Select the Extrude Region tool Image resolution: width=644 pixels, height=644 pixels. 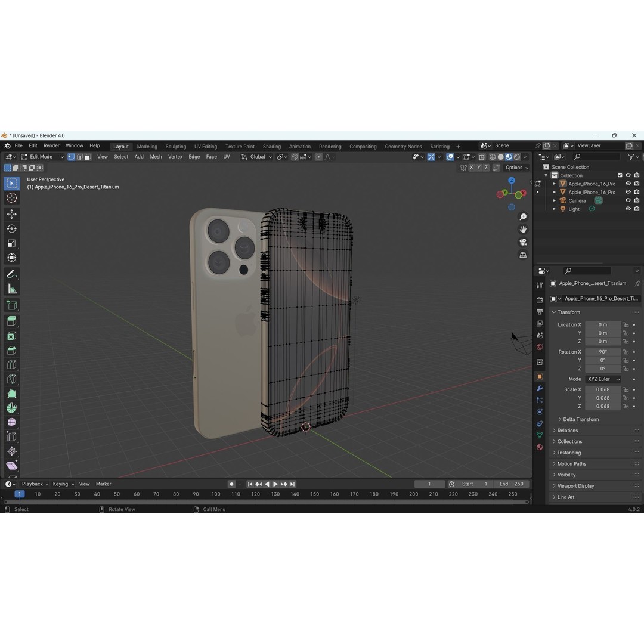[11, 321]
